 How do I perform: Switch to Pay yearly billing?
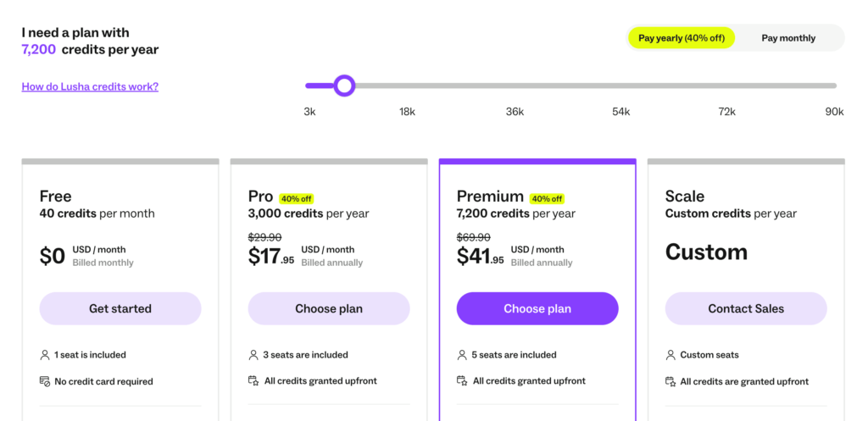coord(682,38)
